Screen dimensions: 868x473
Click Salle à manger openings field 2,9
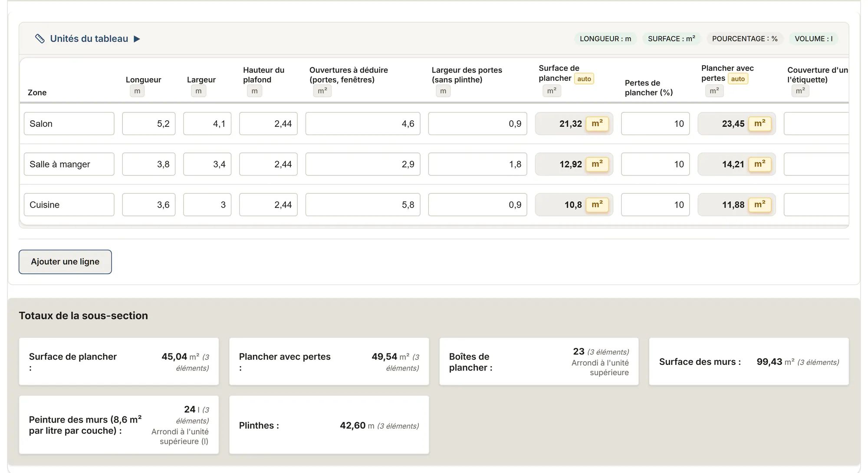click(x=363, y=164)
